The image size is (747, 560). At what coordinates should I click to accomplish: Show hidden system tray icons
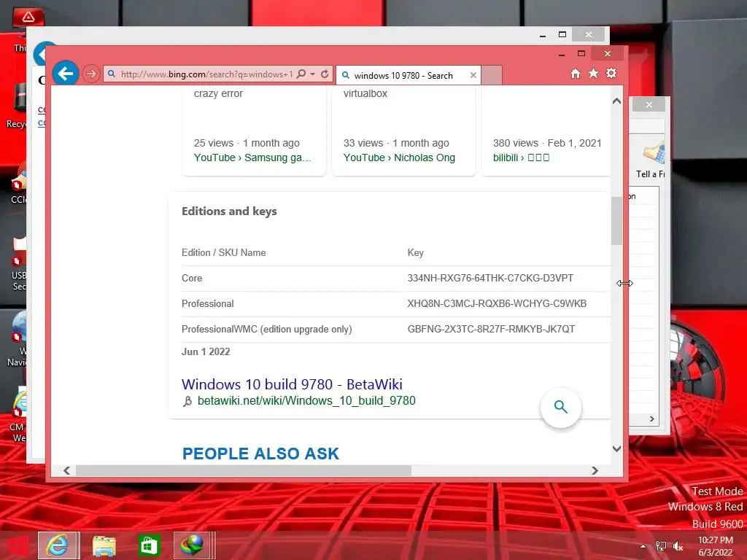click(x=643, y=546)
